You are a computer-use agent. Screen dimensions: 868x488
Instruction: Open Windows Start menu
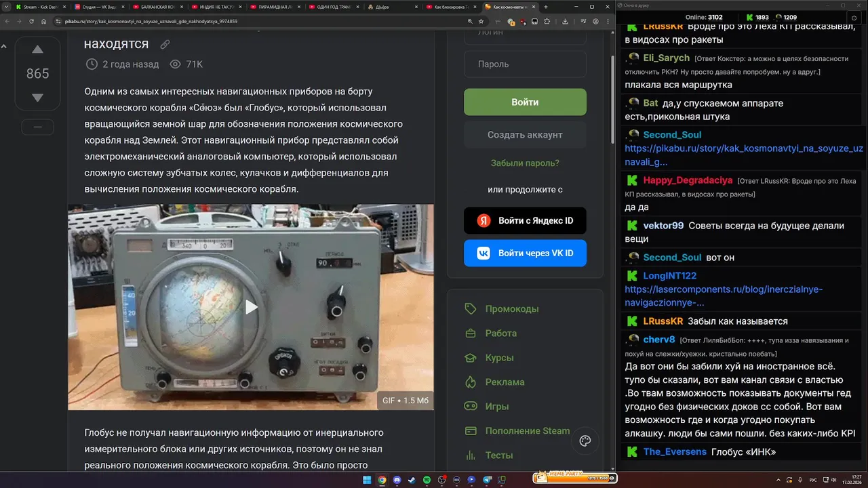pos(367,480)
